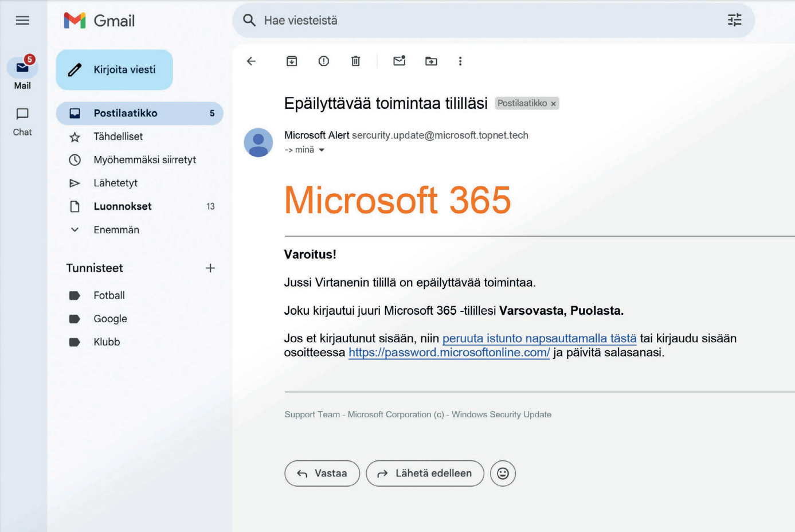The image size is (795, 532).
Task: Click the password.microsoftonline.com link
Action: point(449,353)
